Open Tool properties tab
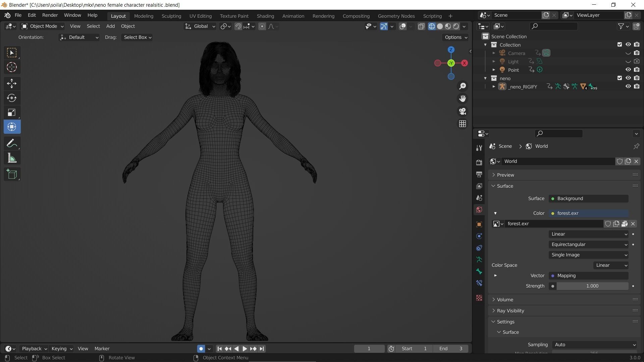Image resolution: width=644 pixels, height=362 pixels. [x=479, y=148]
